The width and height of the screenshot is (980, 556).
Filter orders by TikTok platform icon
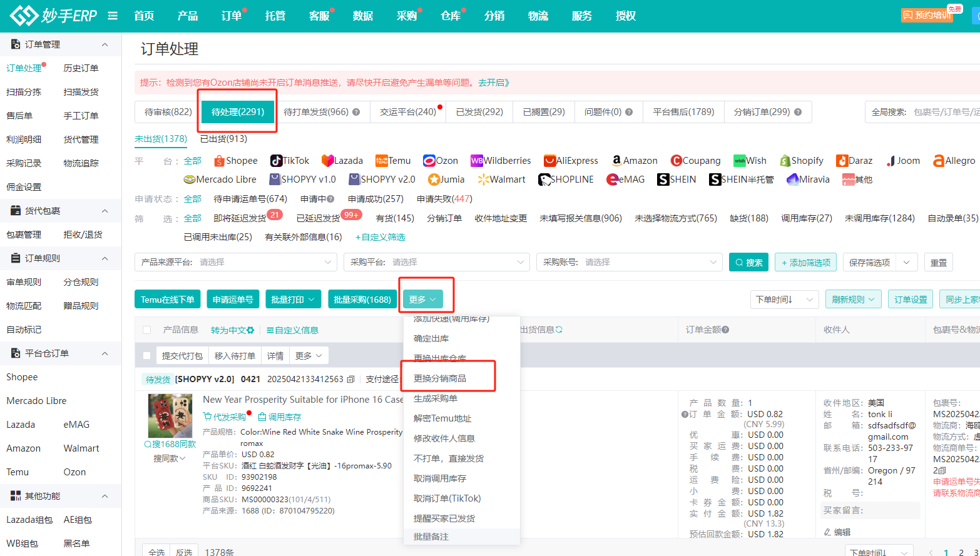tap(276, 161)
